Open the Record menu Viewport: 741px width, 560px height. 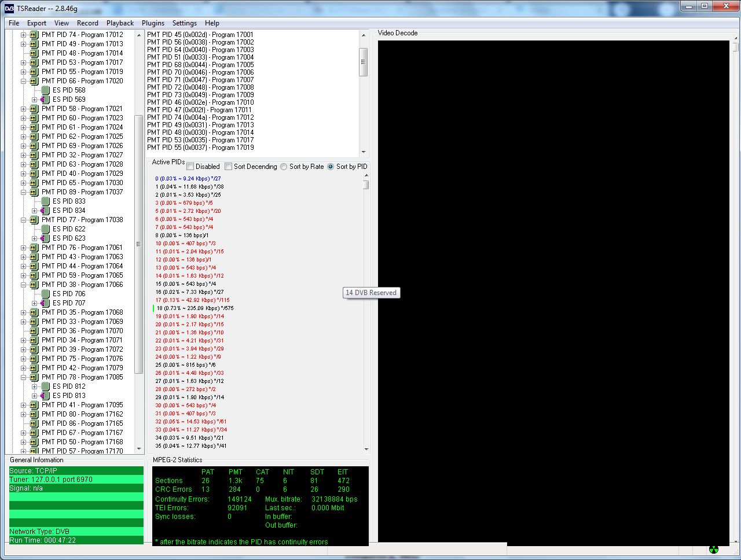[x=87, y=23]
